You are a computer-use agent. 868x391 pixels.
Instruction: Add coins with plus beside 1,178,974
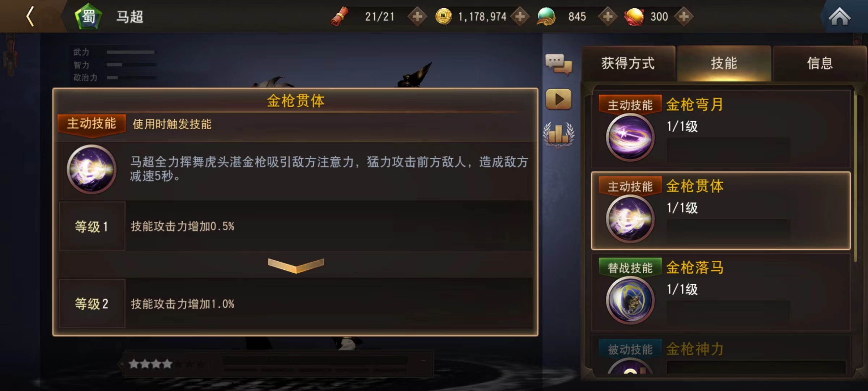click(520, 17)
